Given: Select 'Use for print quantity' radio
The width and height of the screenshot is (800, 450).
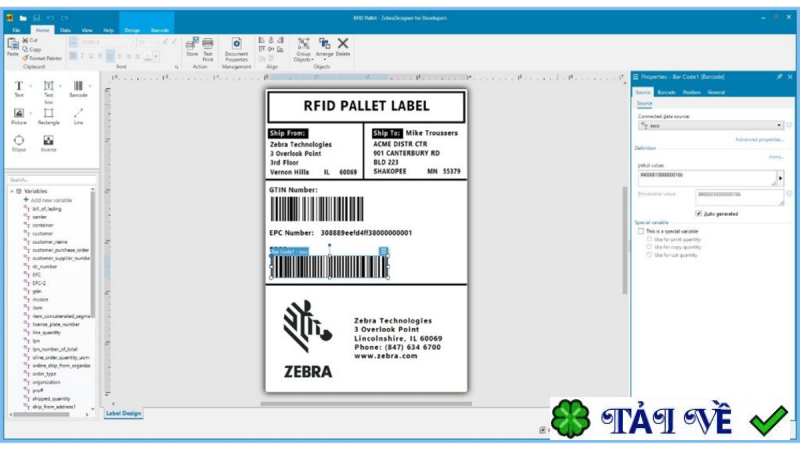Looking at the screenshot, I should point(649,239).
